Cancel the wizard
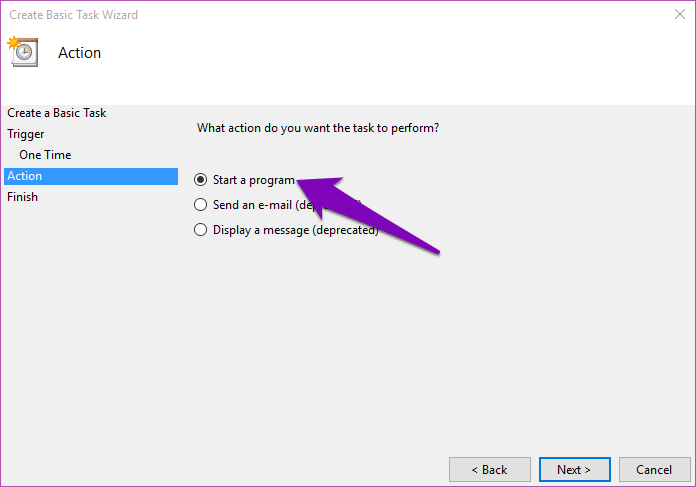Image resolution: width=696 pixels, height=487 pixels. (x=655, y=469)
